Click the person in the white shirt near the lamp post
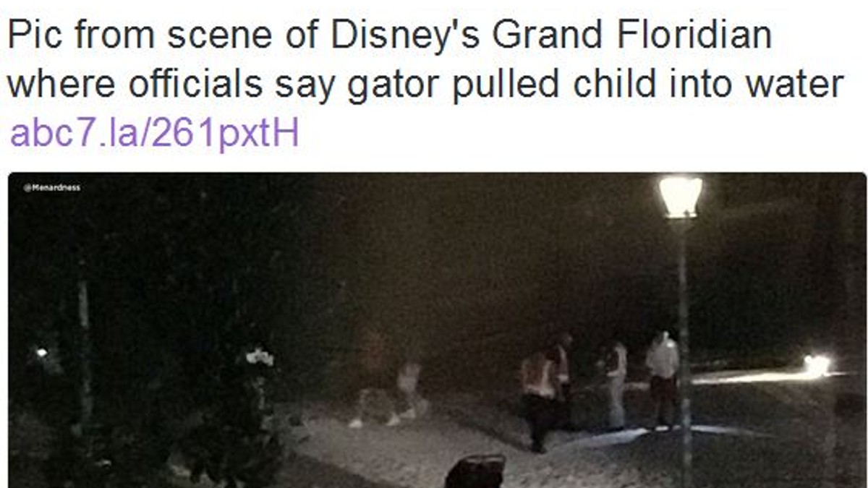 tap(662, 377)
